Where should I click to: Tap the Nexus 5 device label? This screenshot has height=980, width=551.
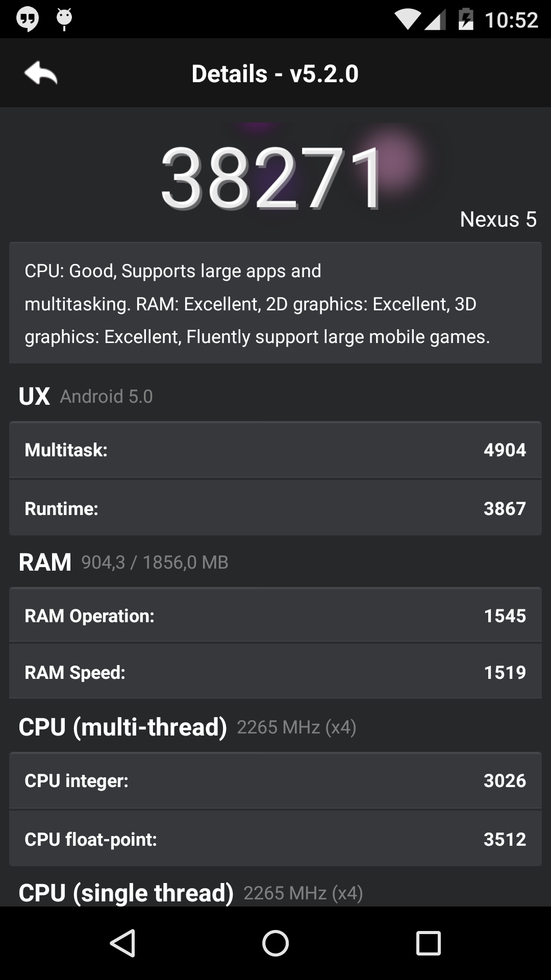point(498,219)
